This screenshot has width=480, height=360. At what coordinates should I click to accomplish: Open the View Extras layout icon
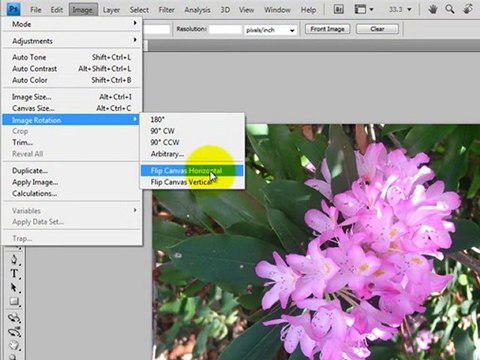tap(360, 9)
